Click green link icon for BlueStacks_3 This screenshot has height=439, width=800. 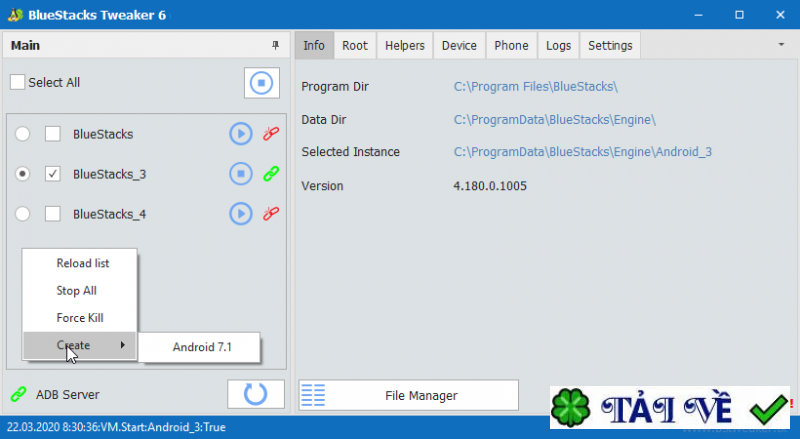[271, 174]
